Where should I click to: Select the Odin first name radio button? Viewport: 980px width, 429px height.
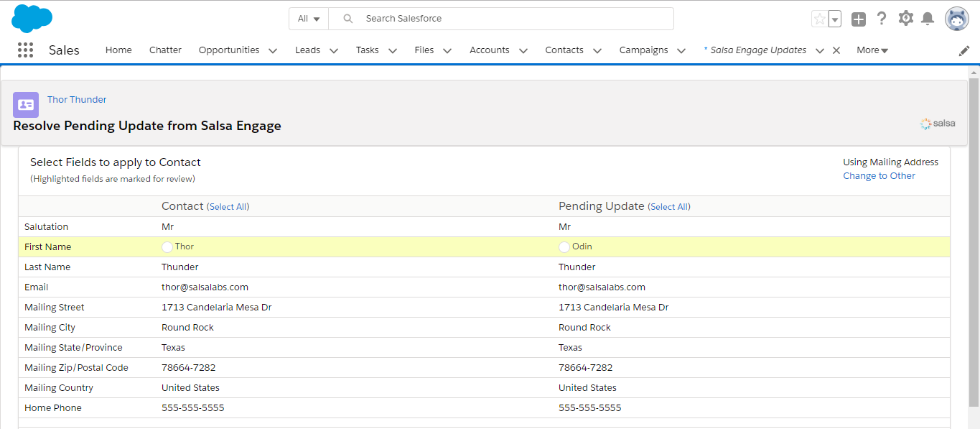click(564, 246)
